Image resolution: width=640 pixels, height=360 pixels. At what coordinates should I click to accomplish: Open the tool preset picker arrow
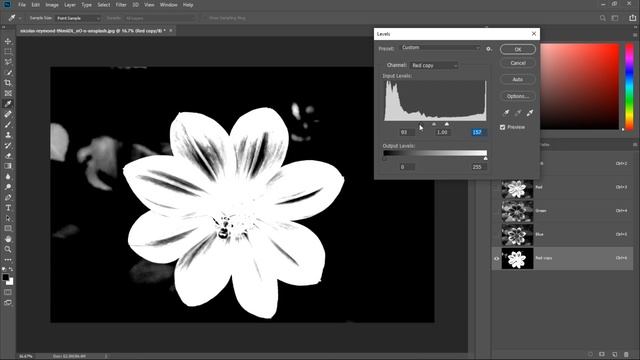(20, 18)
